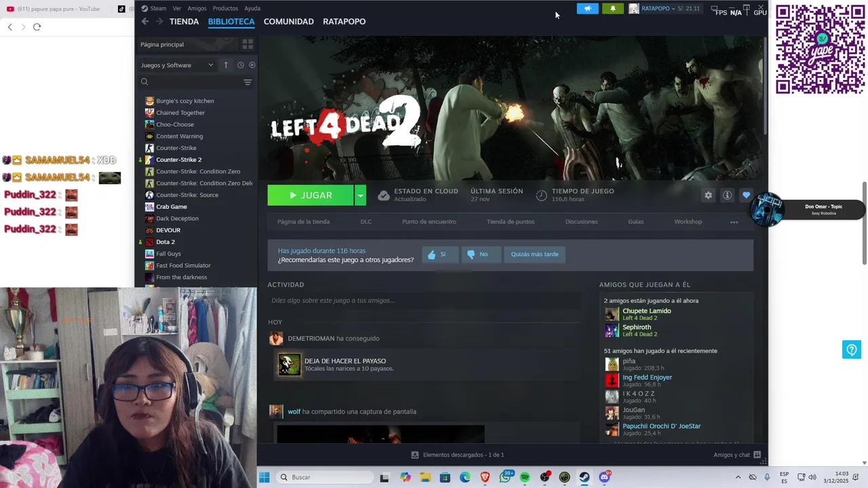Open Juegos y Software filter dropdown

[x=177, y=65]
